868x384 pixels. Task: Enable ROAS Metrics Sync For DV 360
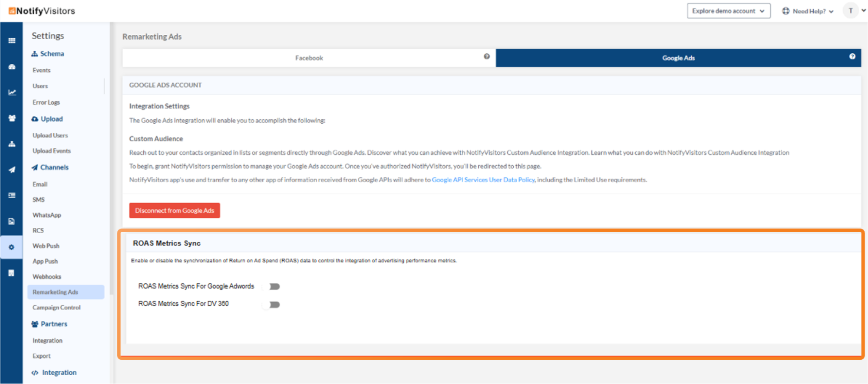272,305
